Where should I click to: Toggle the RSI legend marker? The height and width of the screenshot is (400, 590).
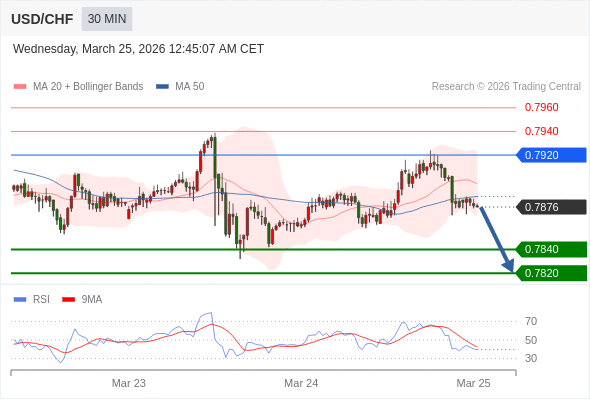pos(20,300)
